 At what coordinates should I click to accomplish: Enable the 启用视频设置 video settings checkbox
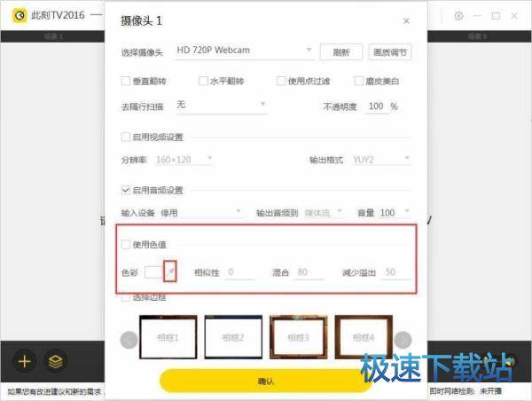pos(126,138)
